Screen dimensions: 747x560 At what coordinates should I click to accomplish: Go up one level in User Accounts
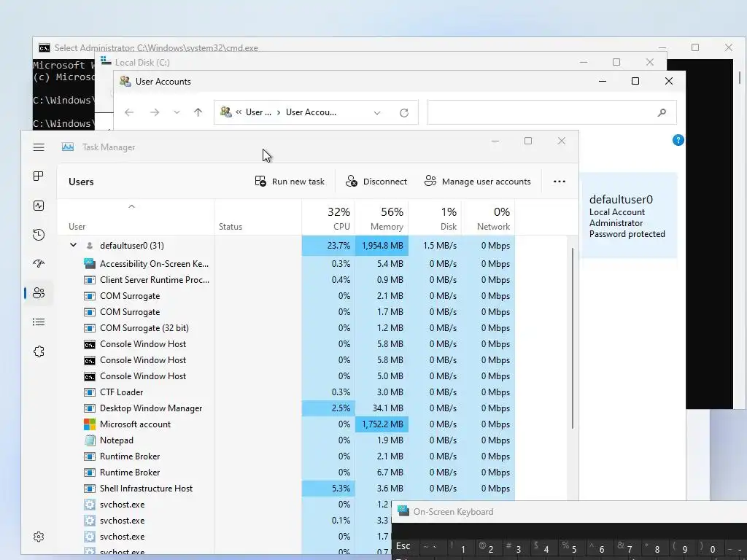(x=198, y=112)
